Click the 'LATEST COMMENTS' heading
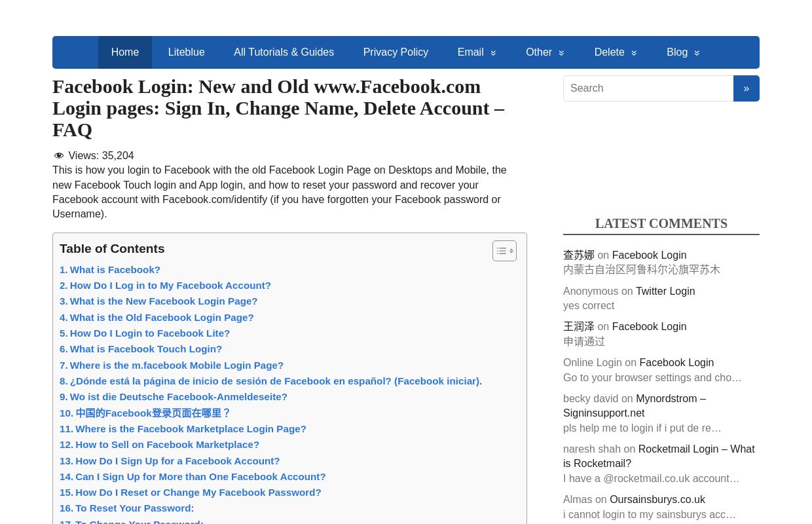Image resolution: width=812 pixels, height=524 pixels. tap(661, 223)
